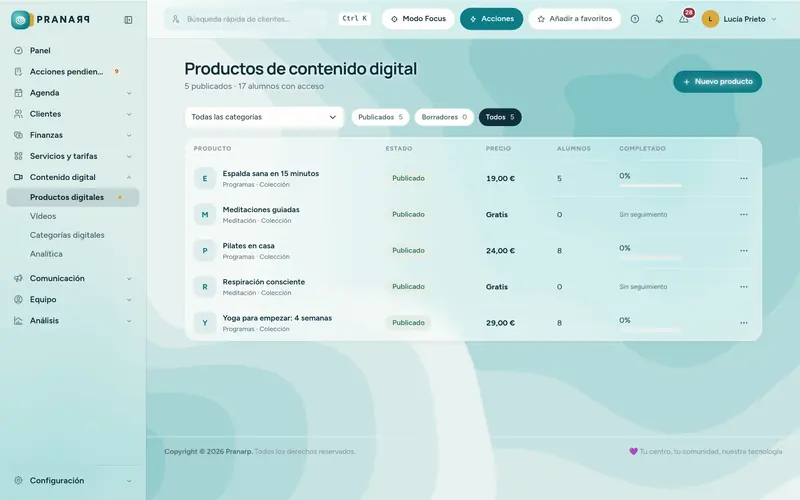
Task: Click the Contenido digital video icon
Action: point(18,177)
